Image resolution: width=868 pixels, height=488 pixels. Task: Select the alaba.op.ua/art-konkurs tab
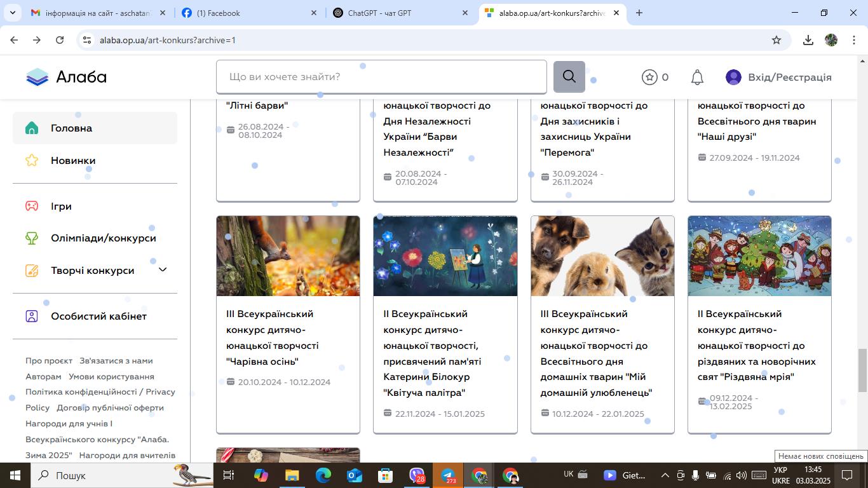click(552, 13)
